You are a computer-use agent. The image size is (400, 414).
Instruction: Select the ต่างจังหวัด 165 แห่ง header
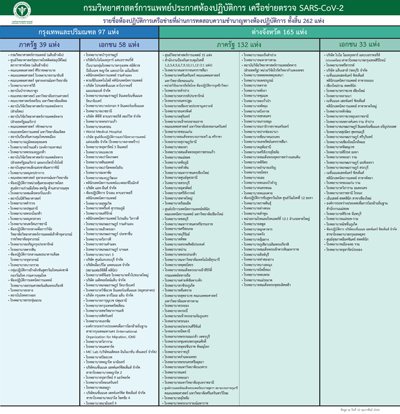(279, 32)
